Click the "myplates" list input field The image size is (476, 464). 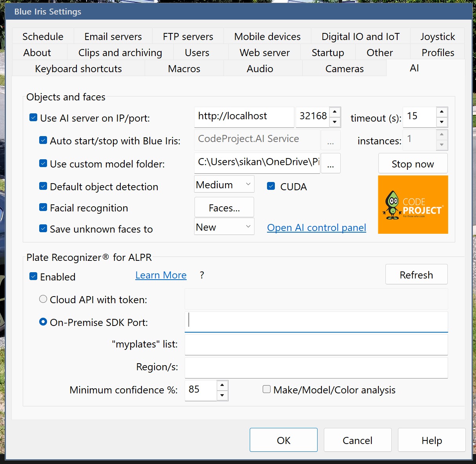pos(316,345)
